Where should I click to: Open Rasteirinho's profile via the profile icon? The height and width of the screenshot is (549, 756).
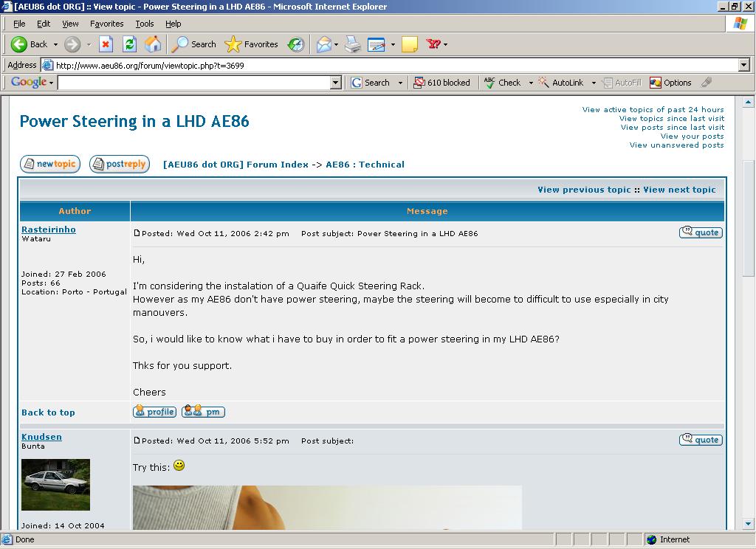coord(154,412)
